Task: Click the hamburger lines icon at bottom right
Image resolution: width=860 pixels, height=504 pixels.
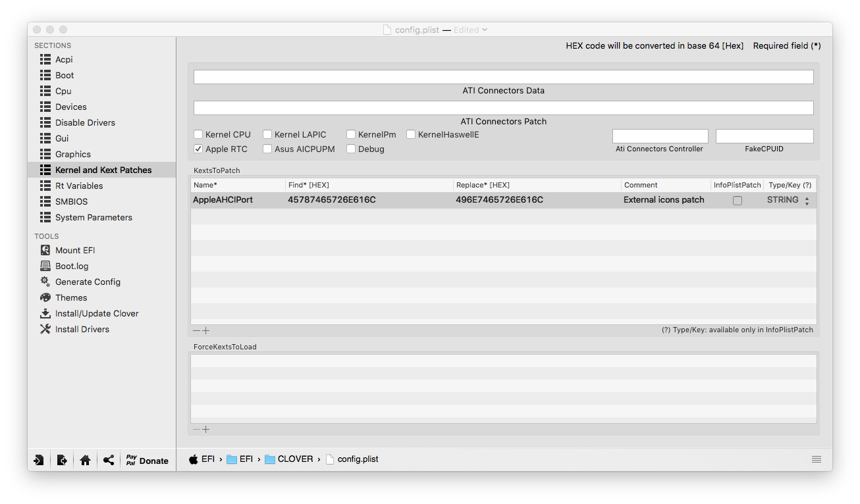Action: tap(817, 459)
